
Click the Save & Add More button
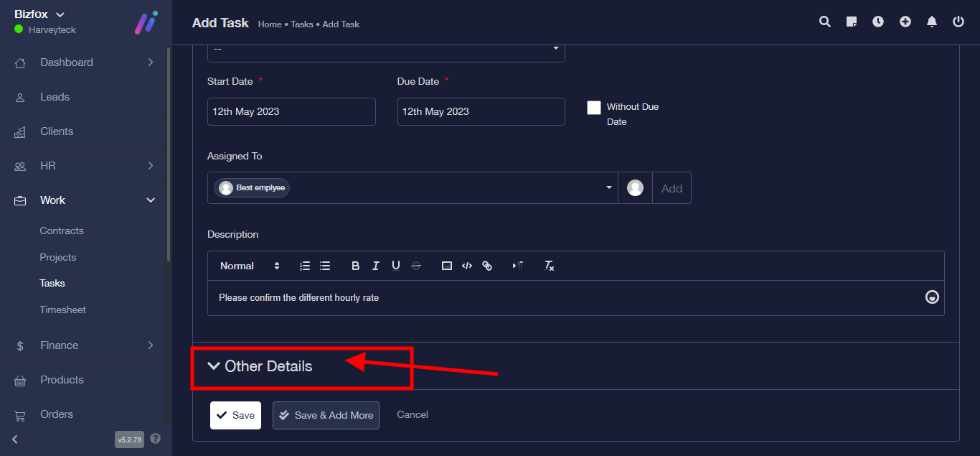click(x=326, y=415)
